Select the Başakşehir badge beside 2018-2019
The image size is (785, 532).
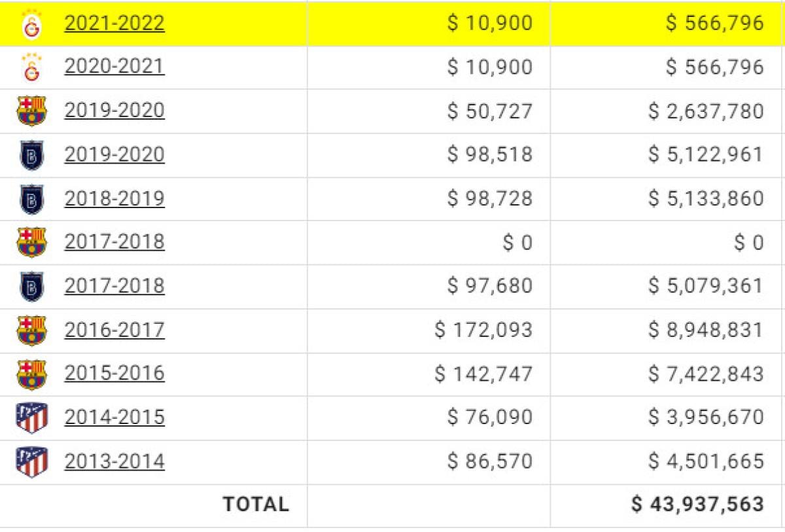[x=31, y=199]
